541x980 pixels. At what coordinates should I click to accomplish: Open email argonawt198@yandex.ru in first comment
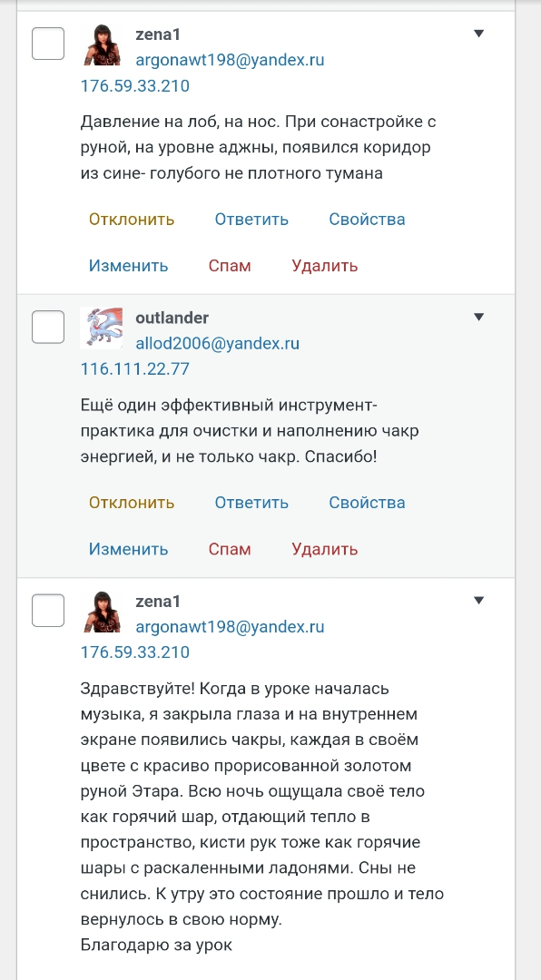(231, 60)
